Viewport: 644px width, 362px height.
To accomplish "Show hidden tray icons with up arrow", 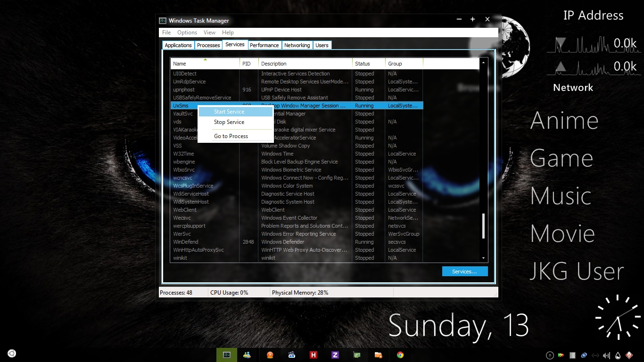I will coord(550,355).
